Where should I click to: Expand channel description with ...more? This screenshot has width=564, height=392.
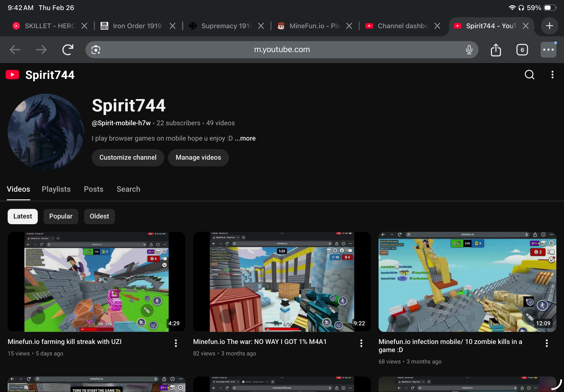245,138
